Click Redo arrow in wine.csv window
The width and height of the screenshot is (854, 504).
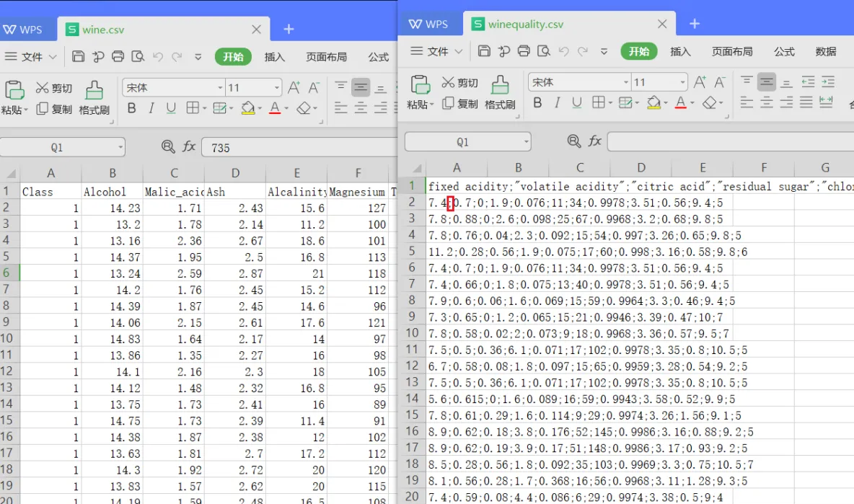click(177, 57)
